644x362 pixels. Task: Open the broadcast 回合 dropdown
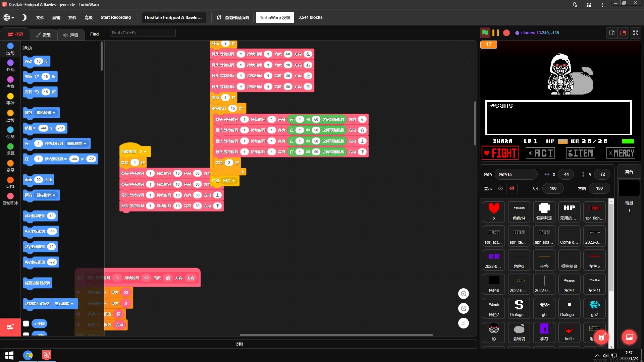click(x=229, y=181)
